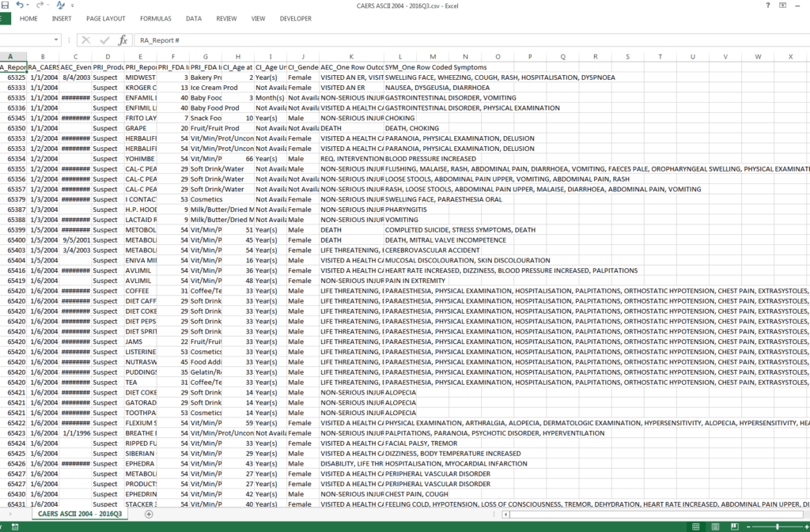Click the Redo arrow icon

coord(40,6)
